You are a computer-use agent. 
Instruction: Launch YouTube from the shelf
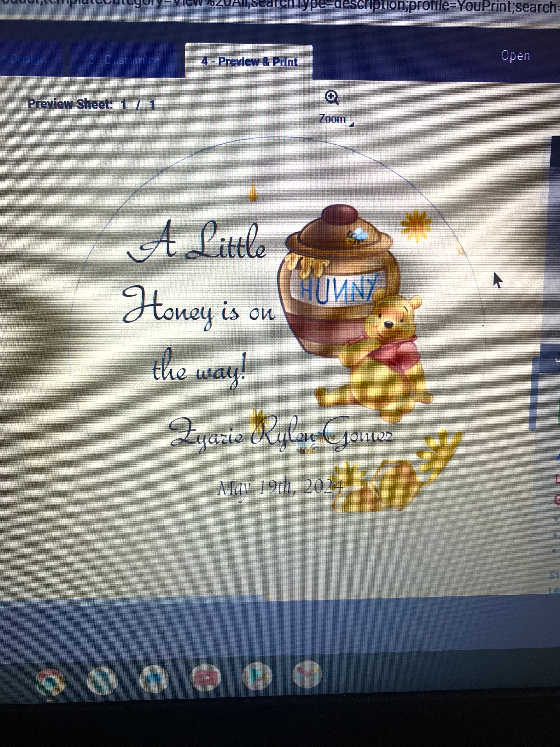click(x=205, y=678)
